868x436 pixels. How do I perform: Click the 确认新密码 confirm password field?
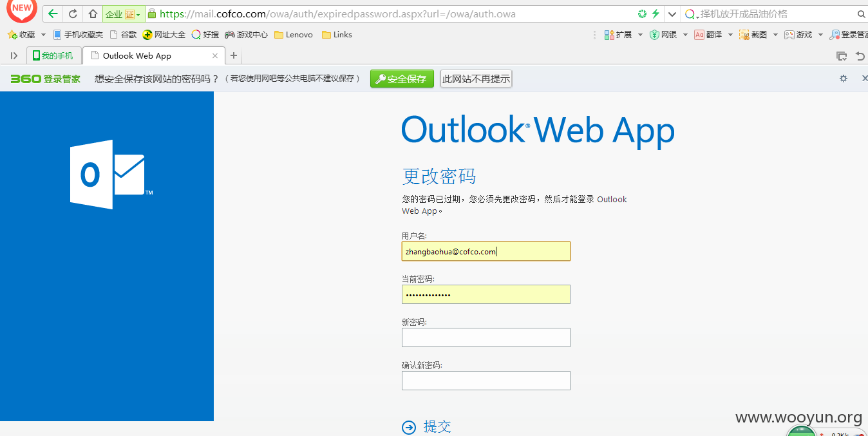pos(486,381)
